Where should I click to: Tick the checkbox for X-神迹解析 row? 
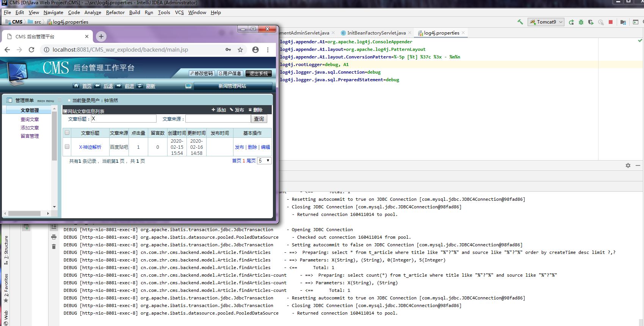coord(67,146)
